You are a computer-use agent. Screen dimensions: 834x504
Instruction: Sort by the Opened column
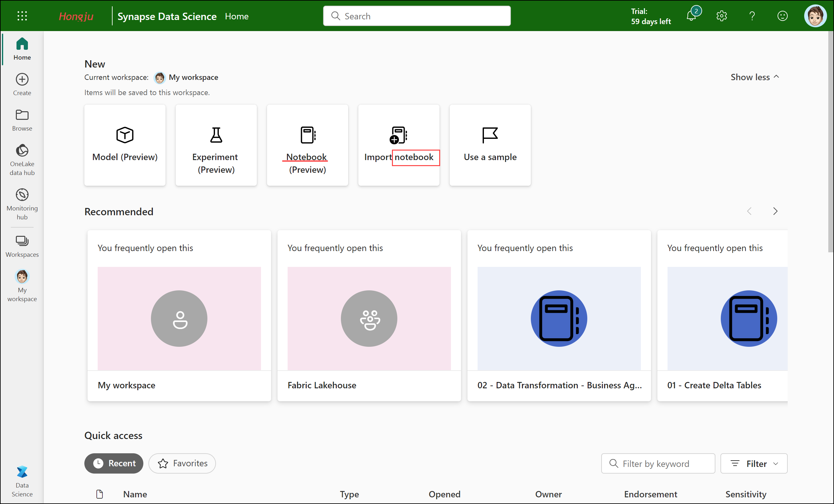tap(444, 494)
